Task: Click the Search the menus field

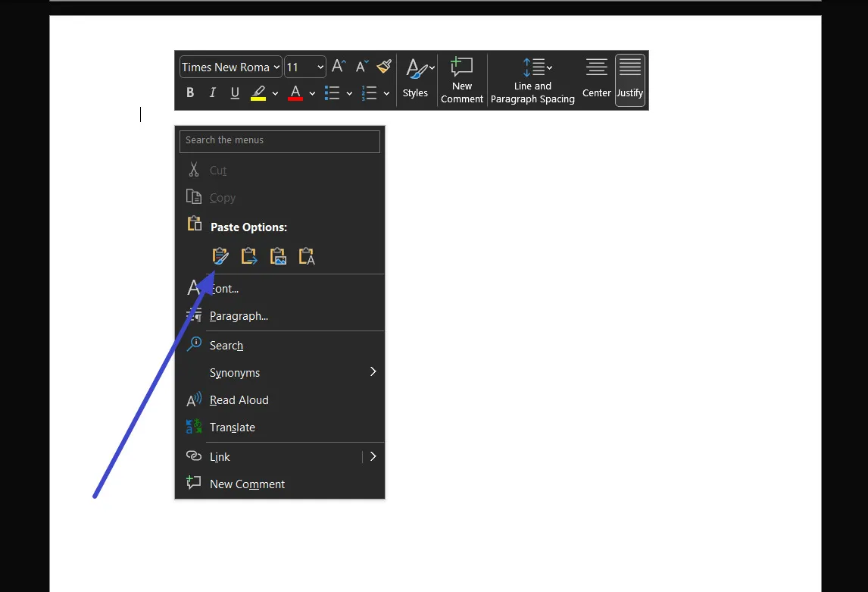Action: coord(279,141)
